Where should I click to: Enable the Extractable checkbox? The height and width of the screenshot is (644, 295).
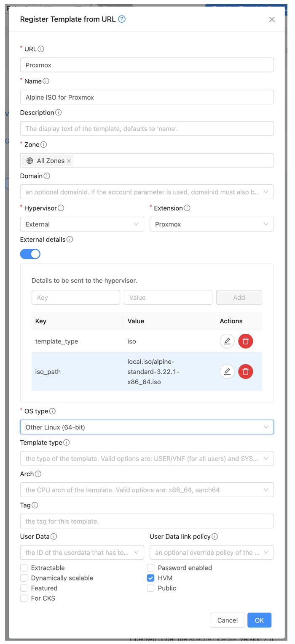click(24, 568)
